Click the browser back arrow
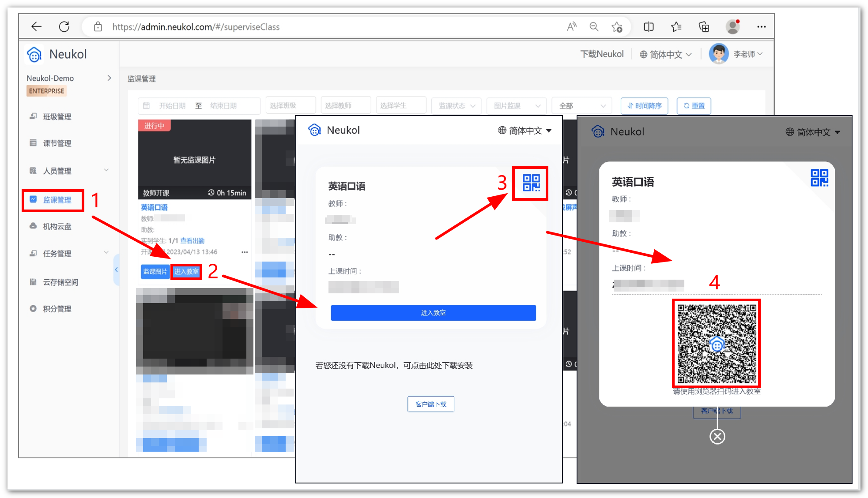Image resolution: width=868 pixels, height=498 pixels. click(37, 27)
